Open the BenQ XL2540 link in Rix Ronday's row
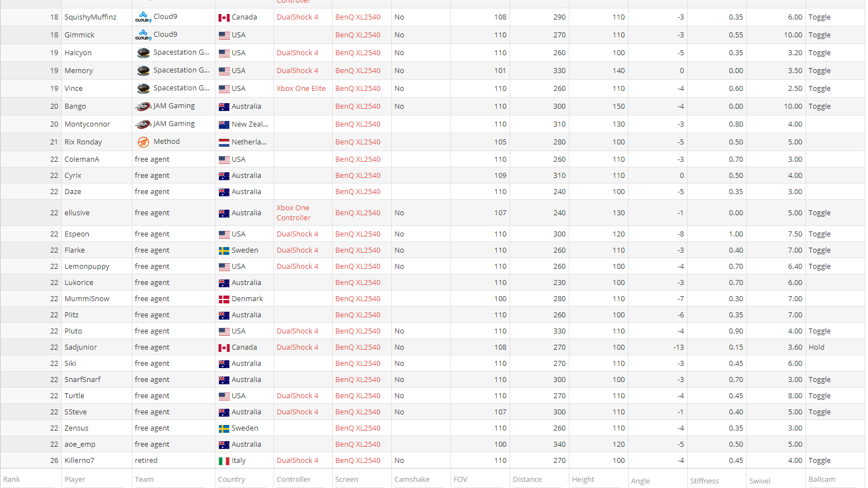Screen dimensions: 868x488 tap(358, 142)
